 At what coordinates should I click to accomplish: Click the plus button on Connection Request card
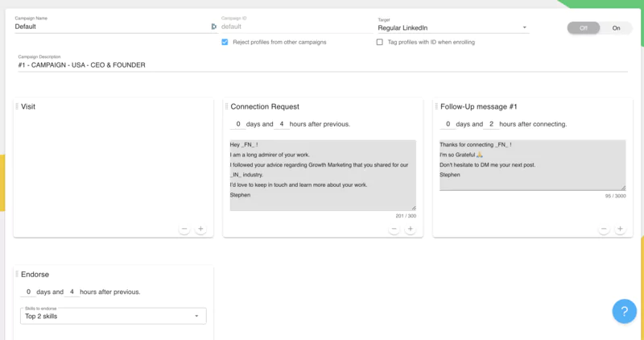click(410, 229)
